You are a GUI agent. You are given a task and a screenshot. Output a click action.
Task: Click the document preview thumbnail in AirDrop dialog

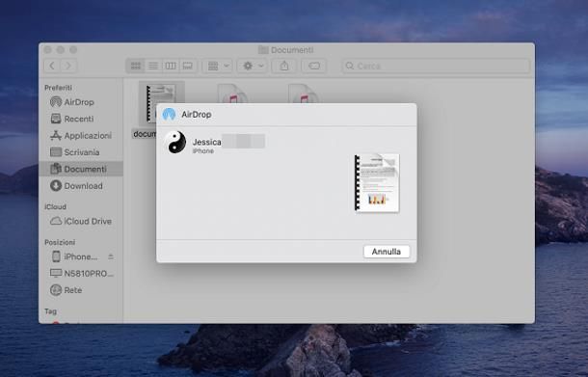377,183
